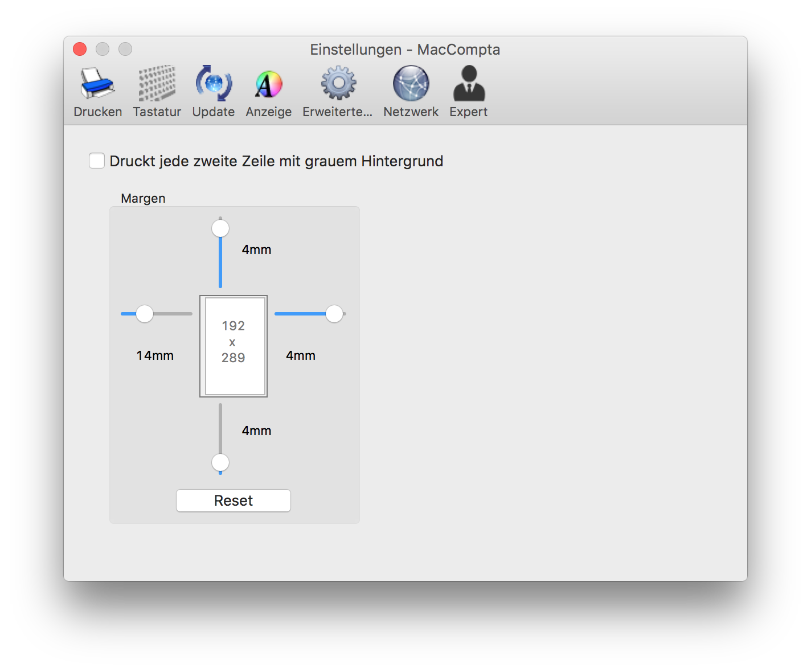Click the left margin slider knob

145,314
